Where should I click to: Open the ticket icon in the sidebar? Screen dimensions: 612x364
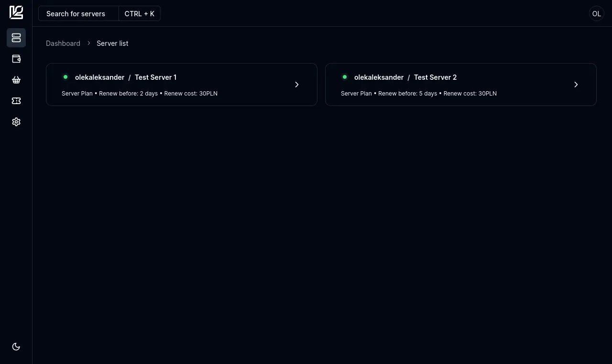(x=16, y=101)
